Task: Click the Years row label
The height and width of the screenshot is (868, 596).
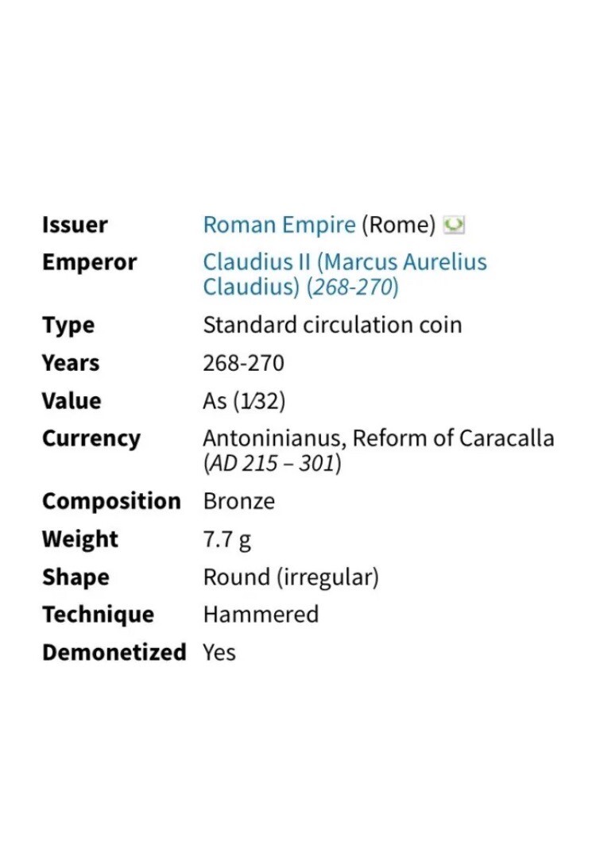Action: tap(71, 364)
